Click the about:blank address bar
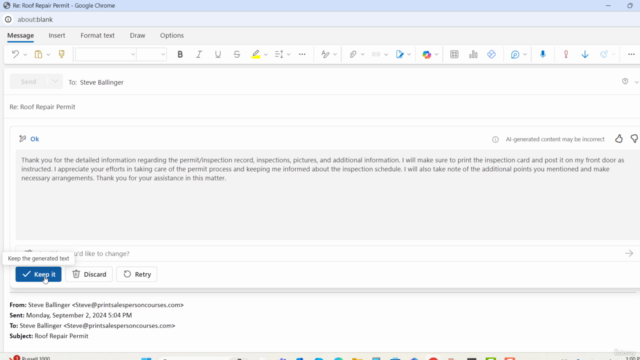Screen dimensions: 640x360 pyautogui.click(x=35, y=20)
